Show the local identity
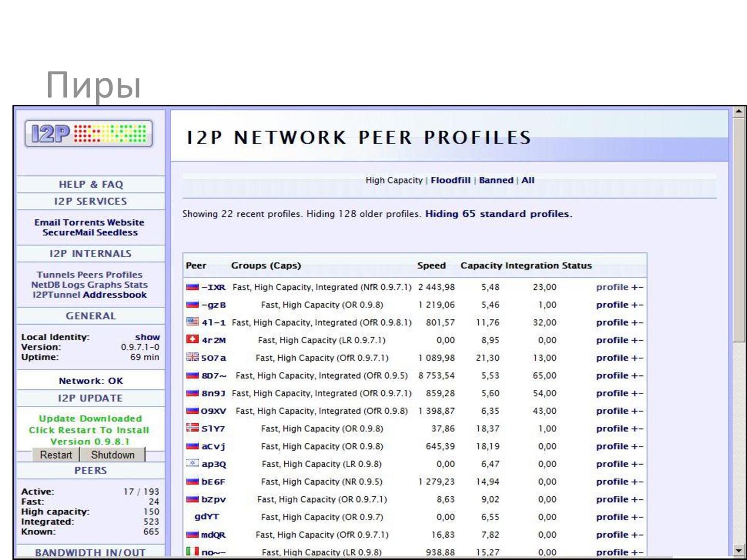 pyautogui.click(x=147, y=337)
